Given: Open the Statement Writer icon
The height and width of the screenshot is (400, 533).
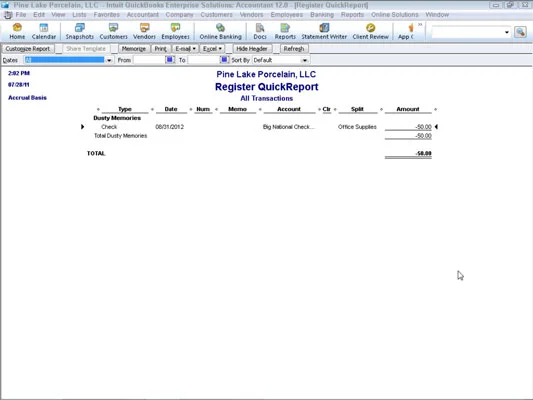Looking at the screenshot, I should coord(324,31).
